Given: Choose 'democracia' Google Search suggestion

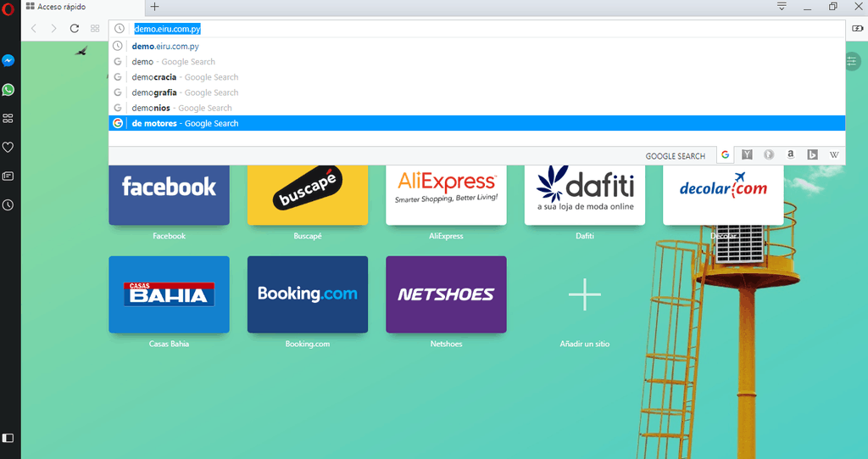Looking at the screenshot, I should [x=476, y=77].
